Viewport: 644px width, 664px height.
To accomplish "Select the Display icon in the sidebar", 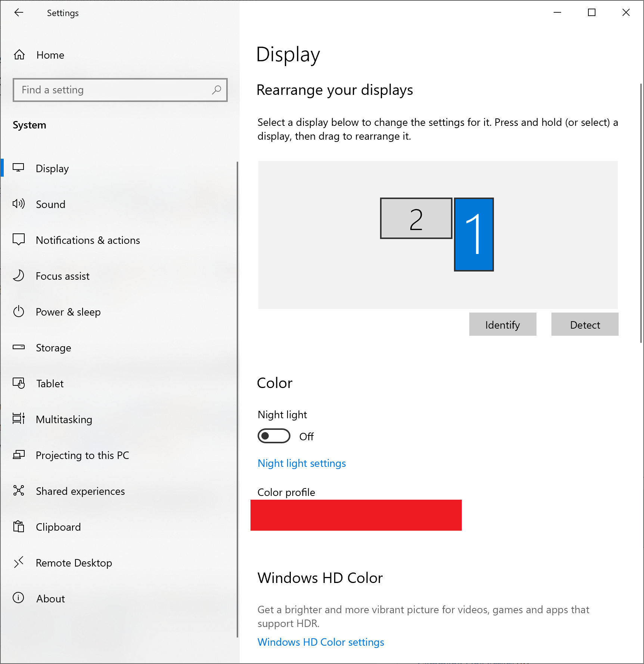I will pyautogui.click(x=19, y=168).
